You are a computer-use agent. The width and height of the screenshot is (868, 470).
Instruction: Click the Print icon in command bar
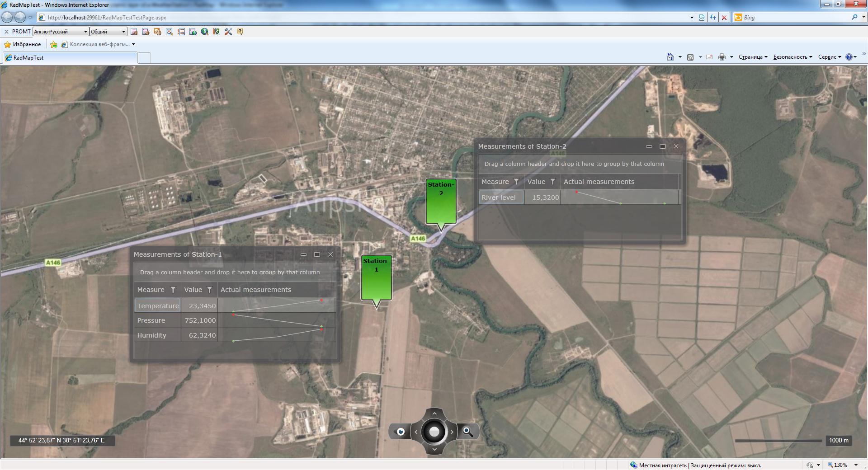(x=722, y=57)
